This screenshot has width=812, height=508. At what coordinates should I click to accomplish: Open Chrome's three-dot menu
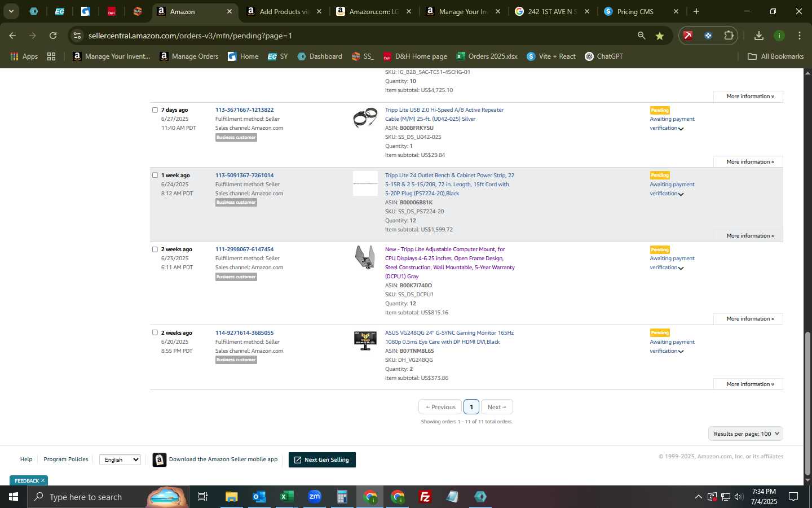pos(800,36)
